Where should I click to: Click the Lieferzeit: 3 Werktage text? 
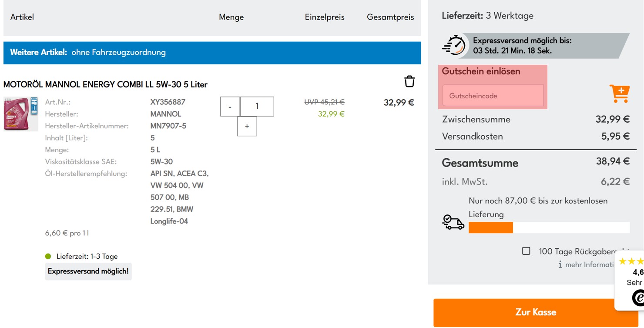click(488, 16)
